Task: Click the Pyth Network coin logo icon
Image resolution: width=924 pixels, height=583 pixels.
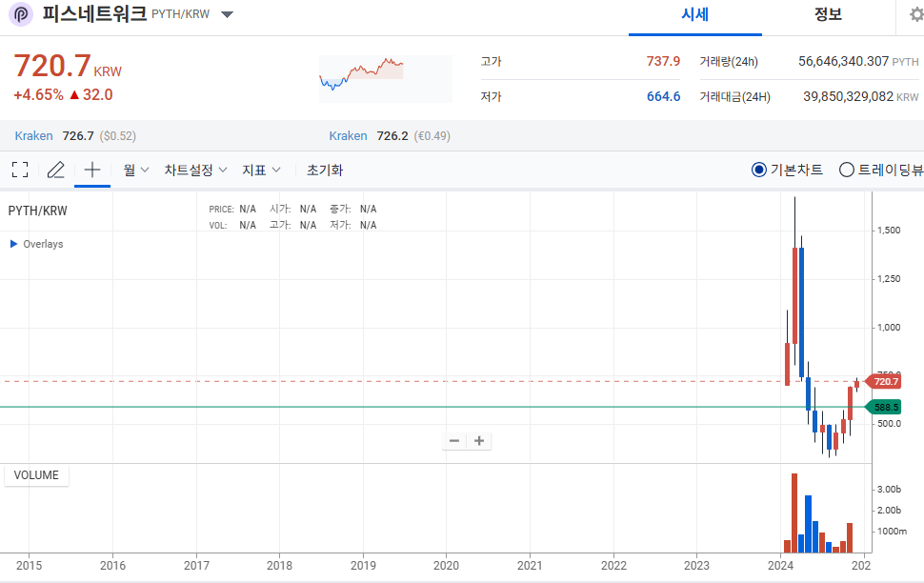Action: tap(21, 13)
